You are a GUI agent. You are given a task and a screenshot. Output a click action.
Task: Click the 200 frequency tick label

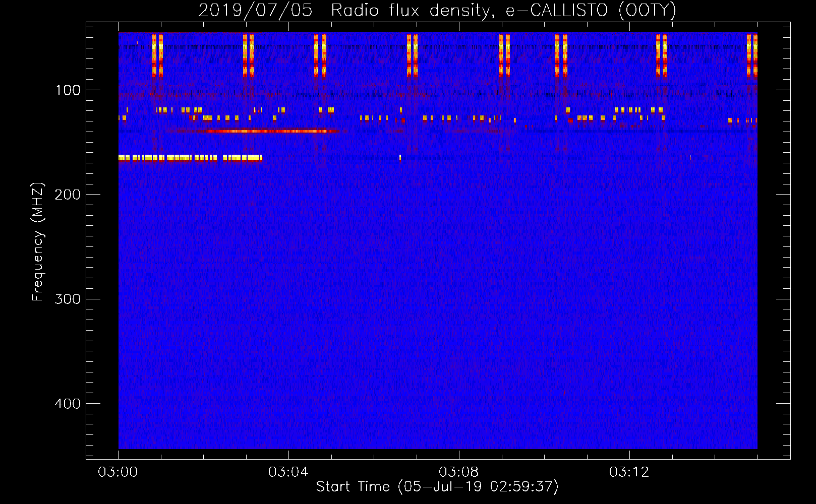68,195
